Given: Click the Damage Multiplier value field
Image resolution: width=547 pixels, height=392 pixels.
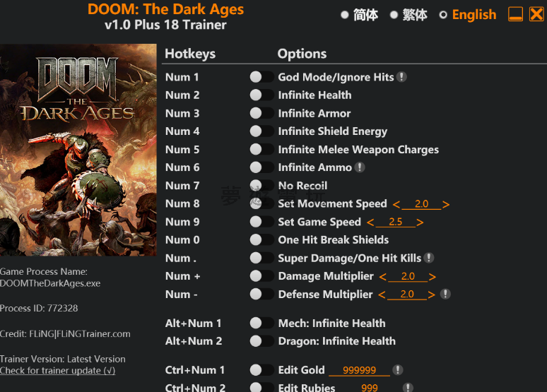Looking at the screenshot, I should coord(408,277).
